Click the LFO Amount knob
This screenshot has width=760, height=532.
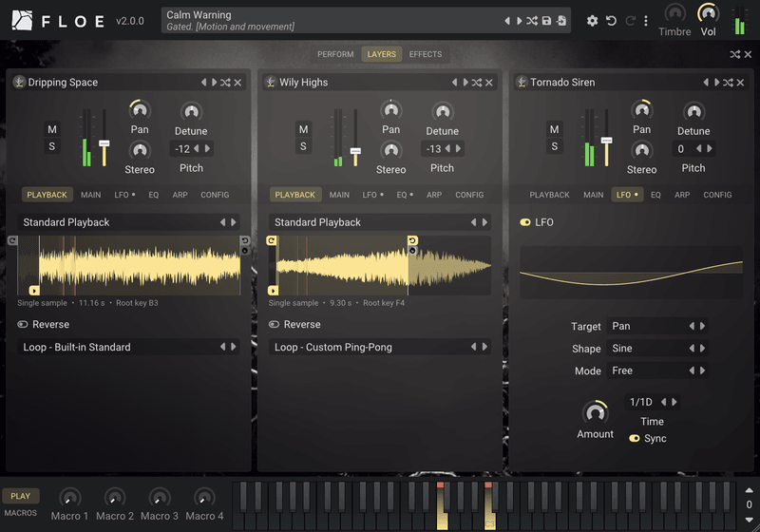coord(596,413)
